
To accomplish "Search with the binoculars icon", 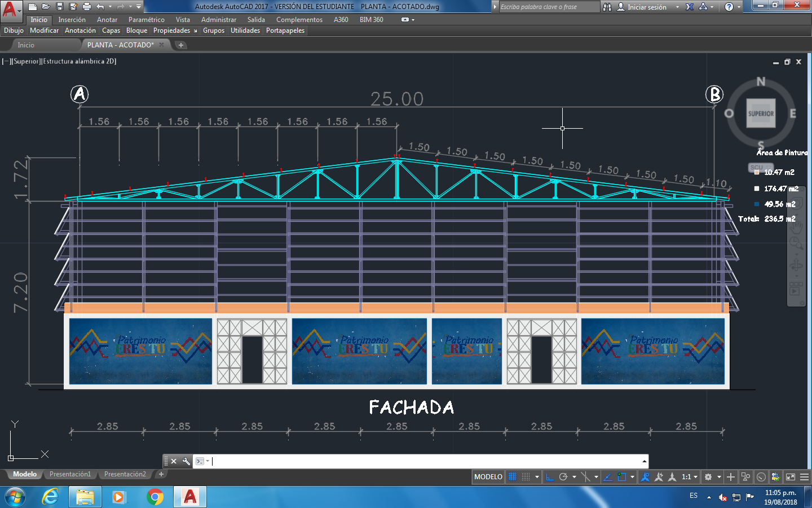I will [607, 7].
